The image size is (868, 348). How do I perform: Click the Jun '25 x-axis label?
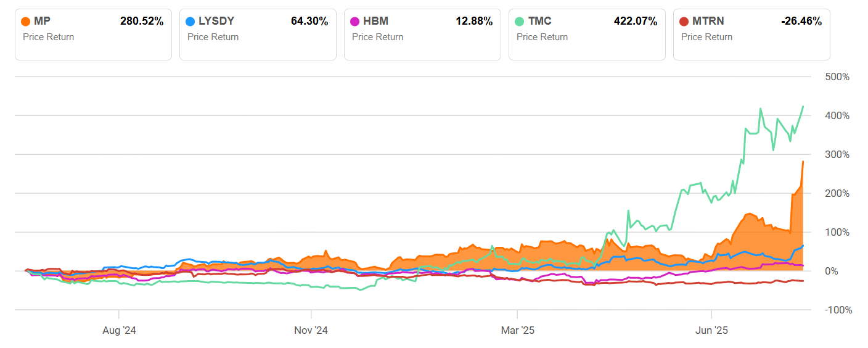[711, 330]
